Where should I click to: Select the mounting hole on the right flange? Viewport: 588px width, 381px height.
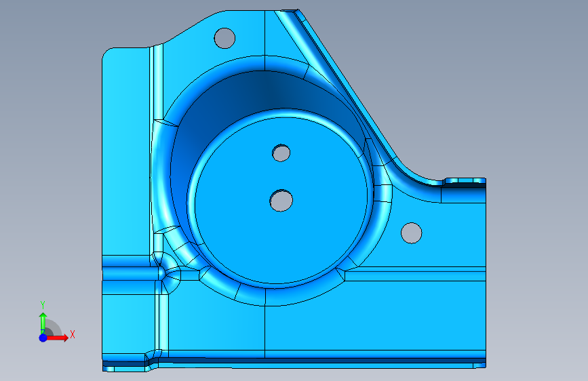pos(412,233)
